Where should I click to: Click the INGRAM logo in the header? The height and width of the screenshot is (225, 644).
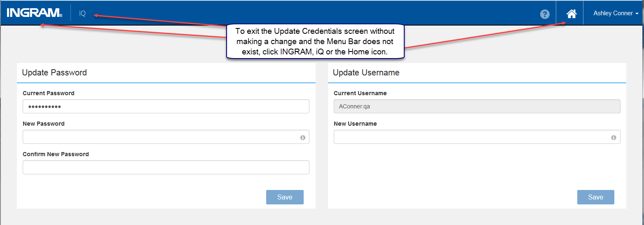tap(35, 13)
